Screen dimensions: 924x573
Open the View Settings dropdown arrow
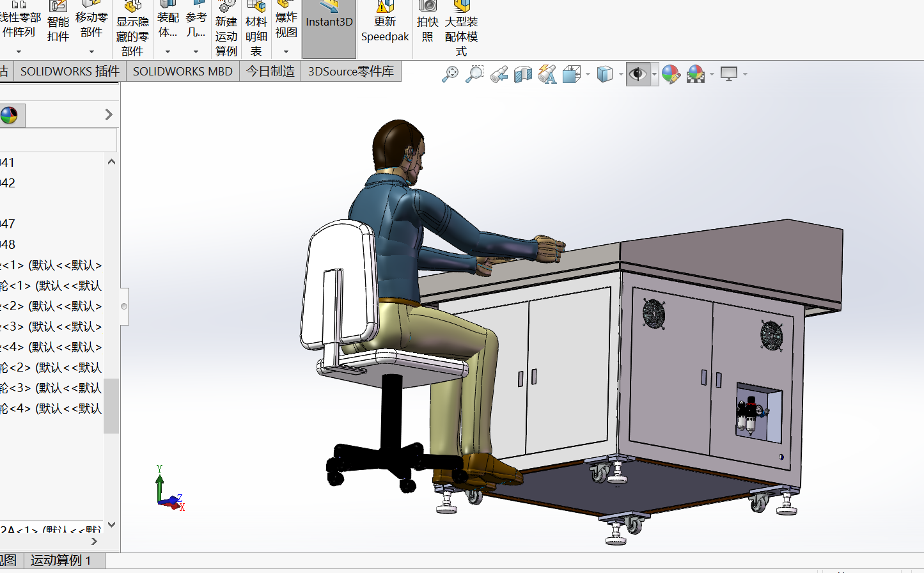745,75
